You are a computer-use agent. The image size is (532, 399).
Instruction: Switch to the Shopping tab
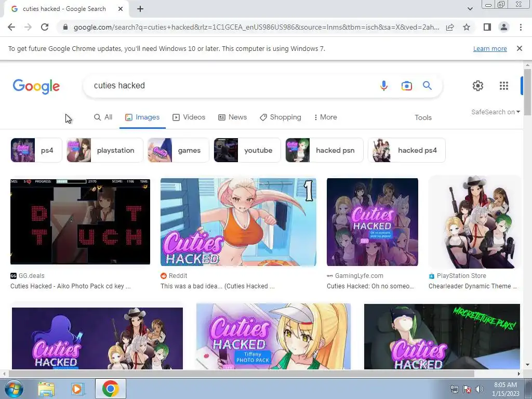(280, 117)
